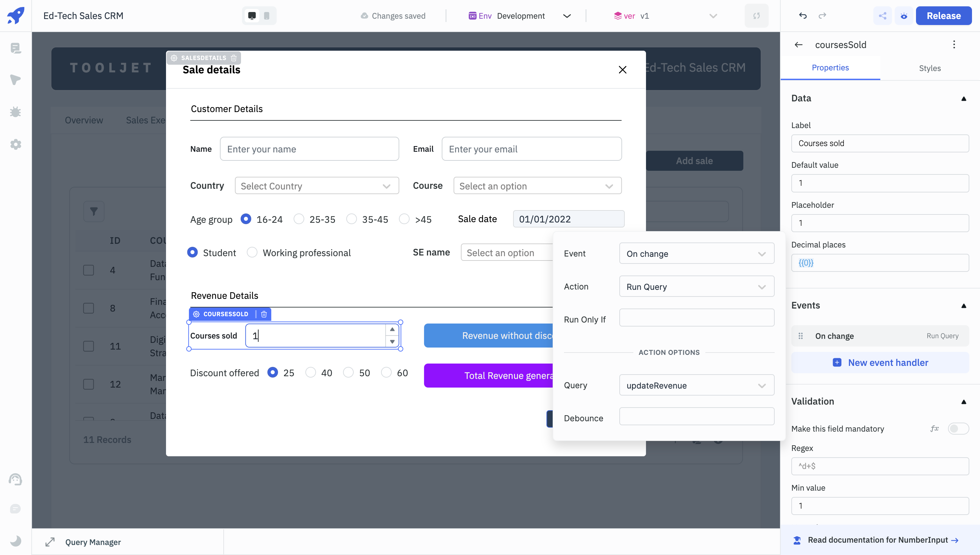This screenshot has width=980, height=555.
Task: Switch to mobile layout icon
Action: [x=267, y=16]
